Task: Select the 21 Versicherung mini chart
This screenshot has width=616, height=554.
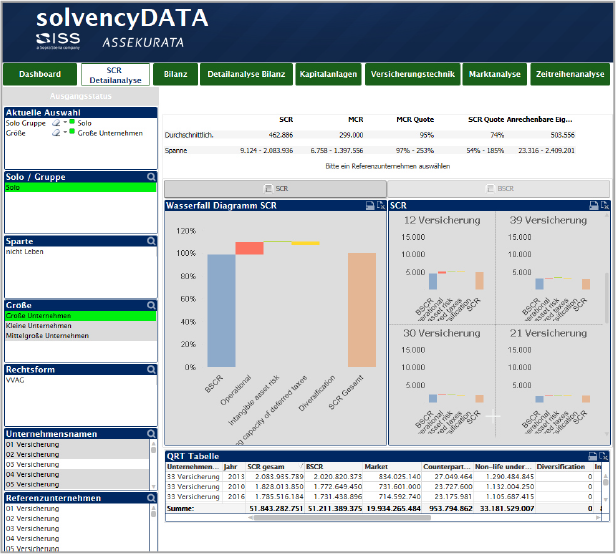Action: 549,381
